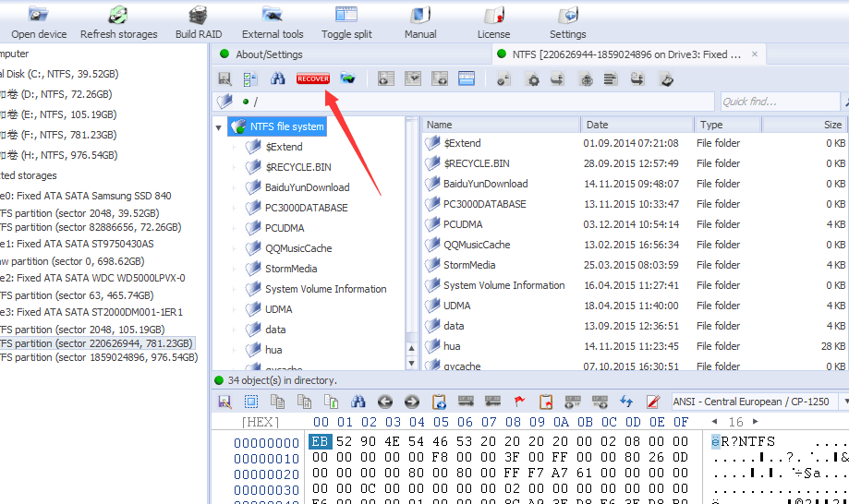Image resolution: width=849 pixels, height=504 pixels.
Task: Collapse the NTFS file system tree node
Action: click(219, 127)
